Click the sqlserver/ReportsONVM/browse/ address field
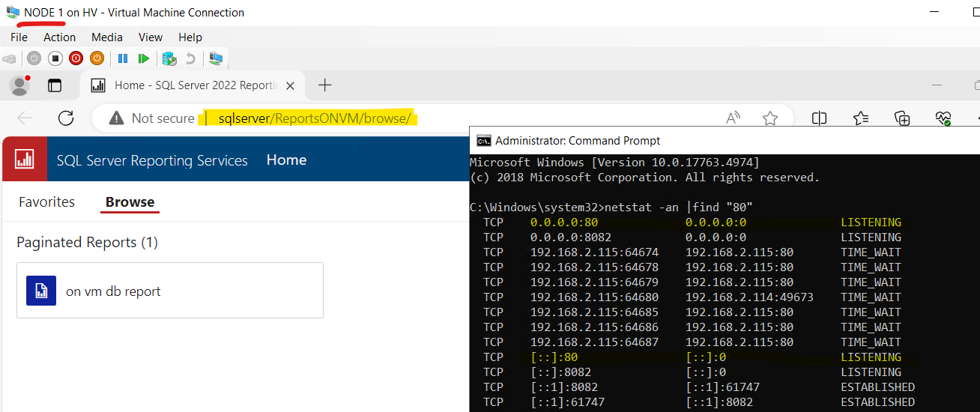 click(x=314, y=118)
